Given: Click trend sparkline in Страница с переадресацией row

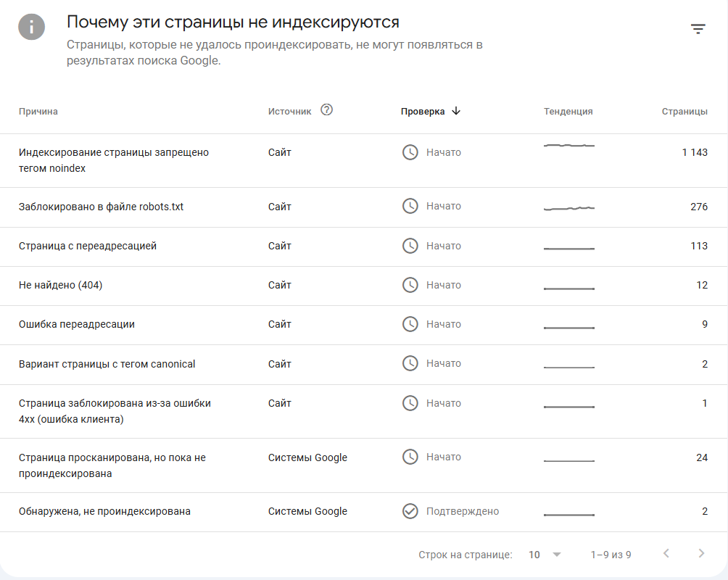Looking at the screenshot, I should (x=568, y=249).
